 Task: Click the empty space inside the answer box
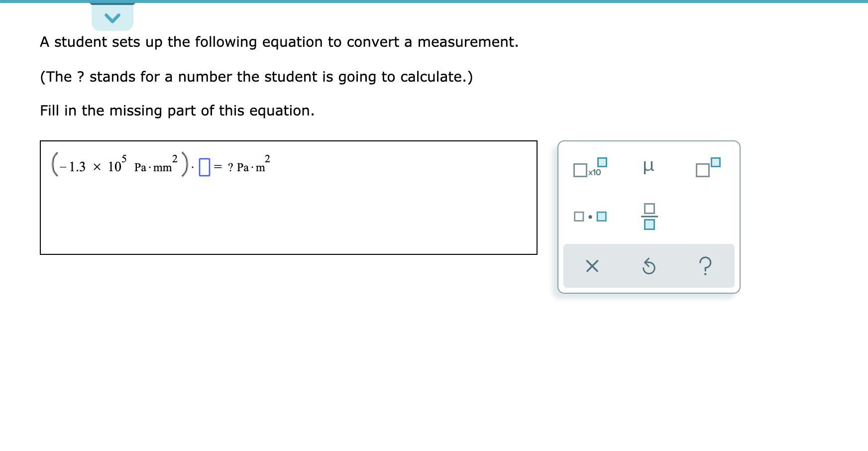click(x=289, y=219)
